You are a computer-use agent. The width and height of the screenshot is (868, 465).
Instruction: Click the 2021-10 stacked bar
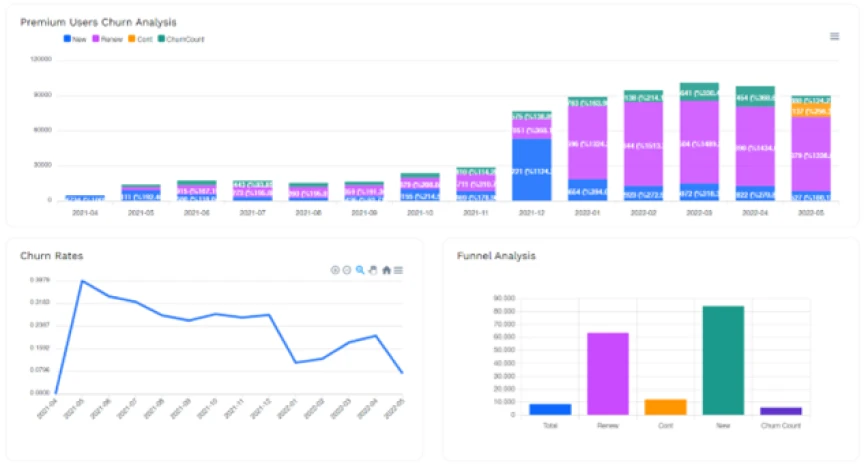(x=420, y=187)
